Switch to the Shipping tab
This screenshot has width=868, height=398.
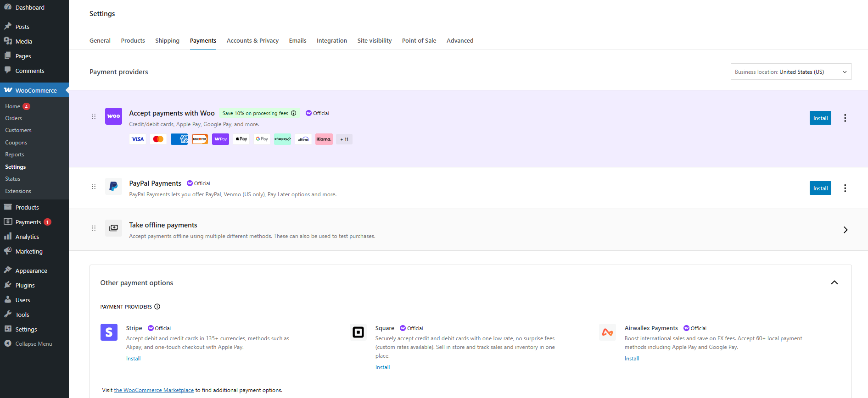tap(167, 40)
